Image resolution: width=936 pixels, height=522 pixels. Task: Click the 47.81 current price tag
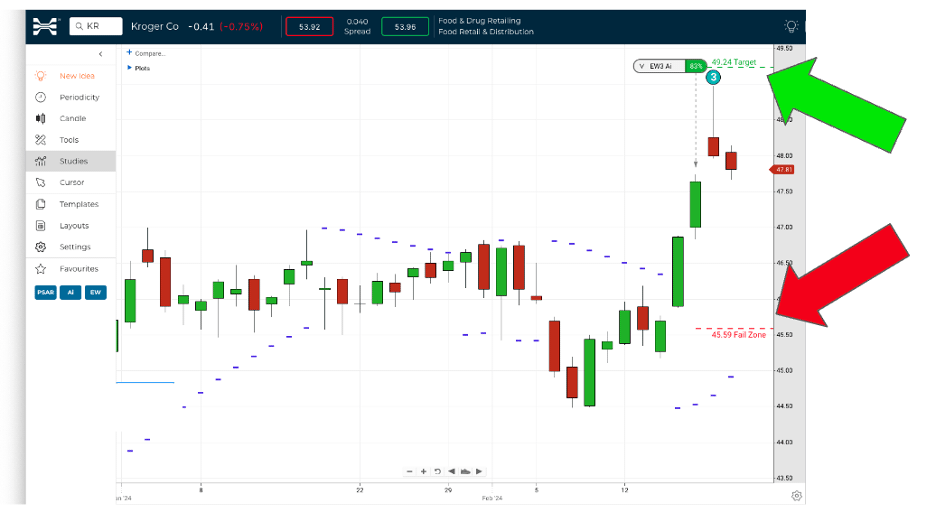[783, 170]
